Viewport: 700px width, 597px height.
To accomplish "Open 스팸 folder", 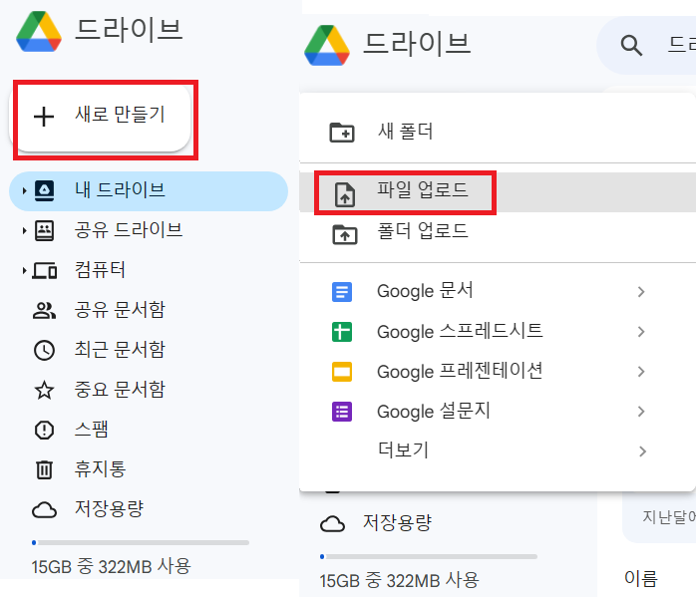I will click(x=91, y=430).
